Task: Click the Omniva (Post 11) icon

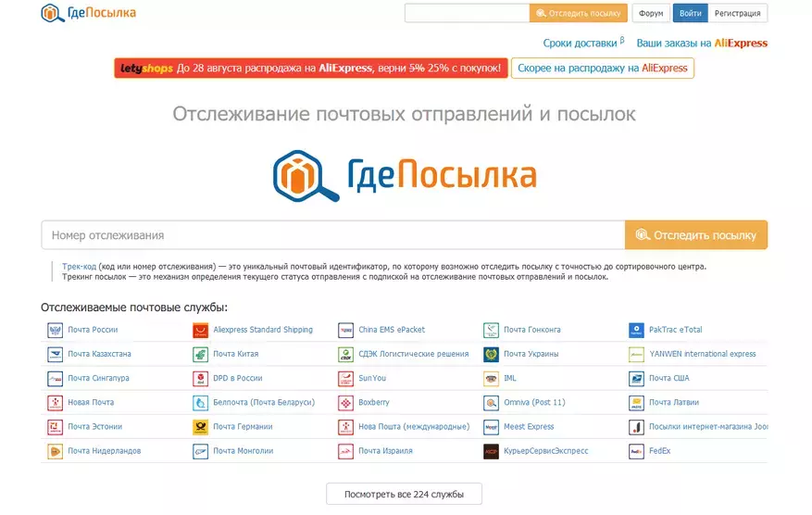Action: pyautogui.click(x=491, y=403)
